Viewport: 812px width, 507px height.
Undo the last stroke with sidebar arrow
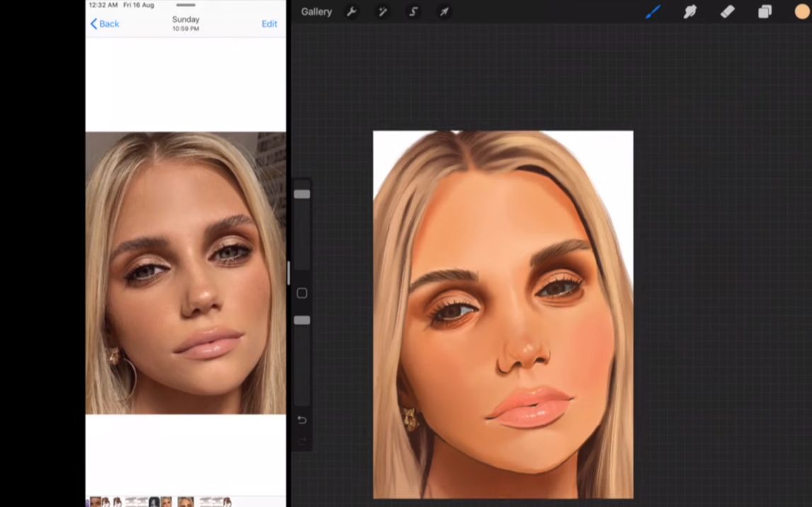[x=302, y=420]
